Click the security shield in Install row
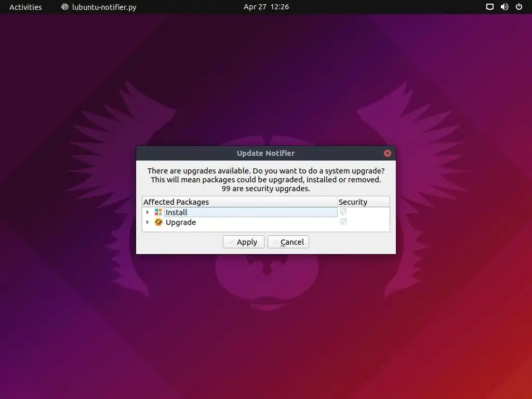Viewport: 532px width, 399px height. [x=343, y=212]
